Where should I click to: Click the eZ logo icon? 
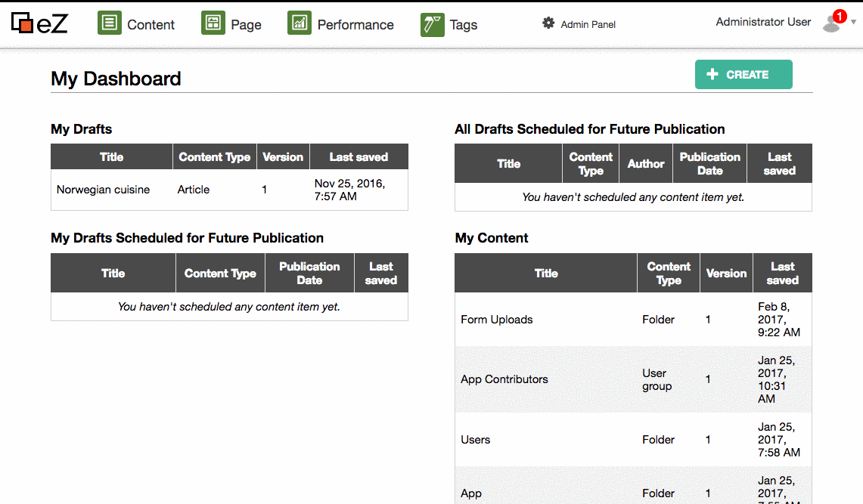[x=23, y=24]
